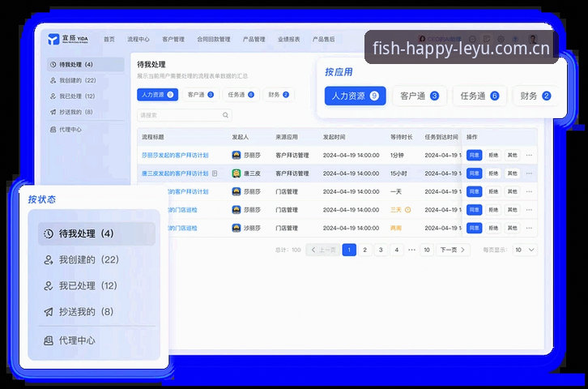This screenshot has width=588, height=389.
Task: Click the initiator avatar in the 三天 row
Action: (236, 210)
